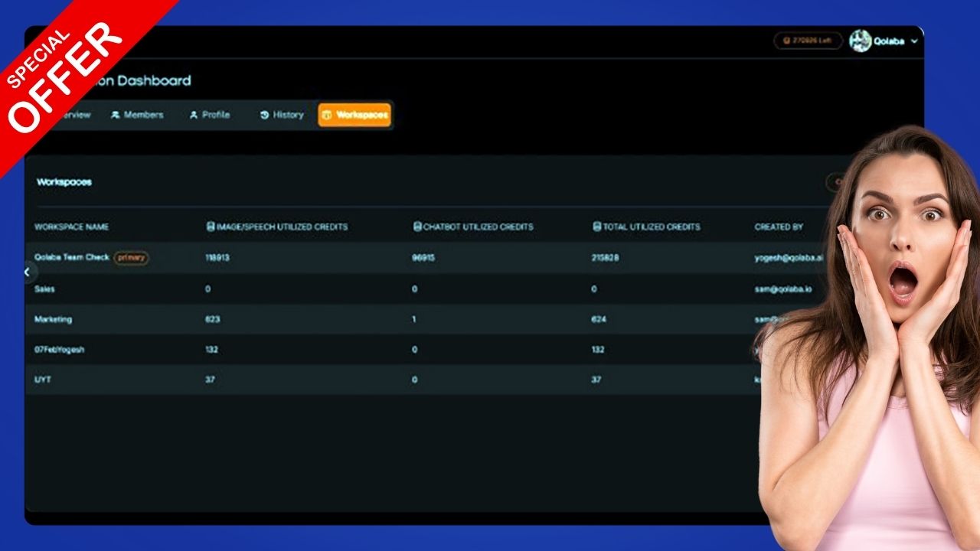Click Sales creator email sam@qolaba.io
The width and height of the screenshot is (980, 551).
[x=784, y=289]
